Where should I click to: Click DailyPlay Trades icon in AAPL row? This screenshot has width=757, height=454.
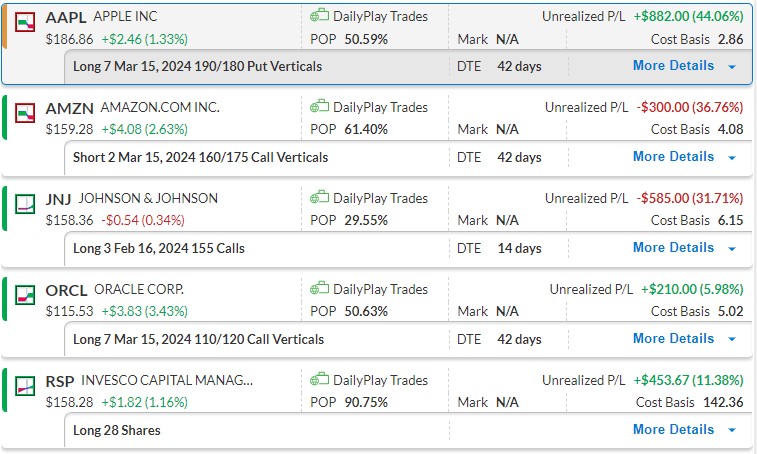pos(319,17)
